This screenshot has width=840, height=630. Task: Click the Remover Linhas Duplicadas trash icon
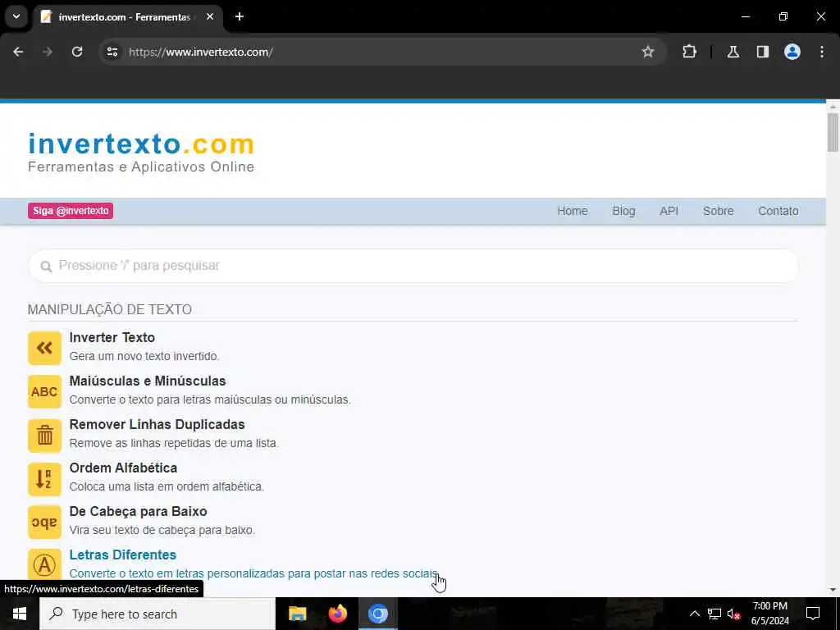click(44, 435)
